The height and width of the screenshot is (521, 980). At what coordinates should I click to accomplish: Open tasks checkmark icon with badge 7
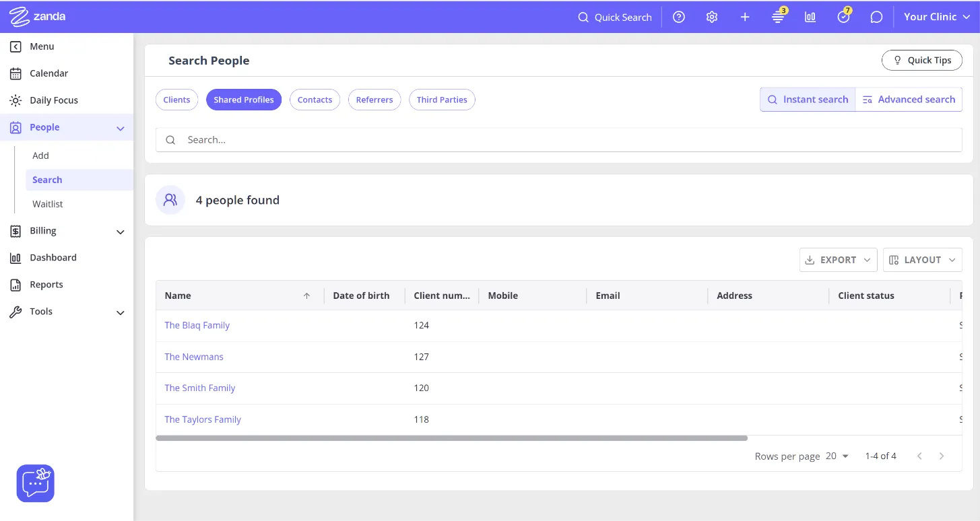coord(844,17)
